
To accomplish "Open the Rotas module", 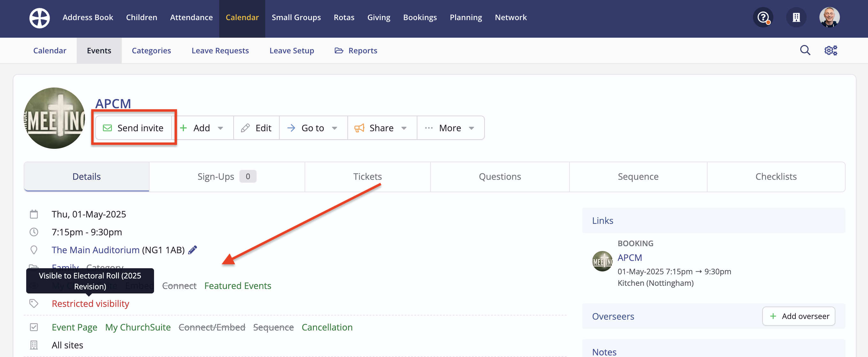I will 344,18.
